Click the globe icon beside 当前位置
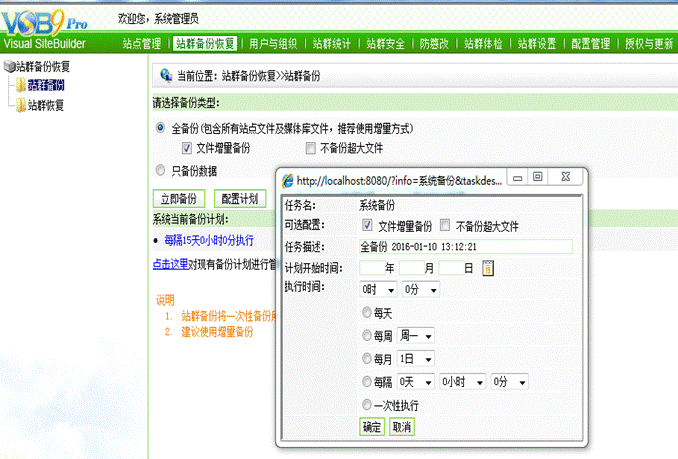Screen dimensions: 678x459 (x=166, y=75)
